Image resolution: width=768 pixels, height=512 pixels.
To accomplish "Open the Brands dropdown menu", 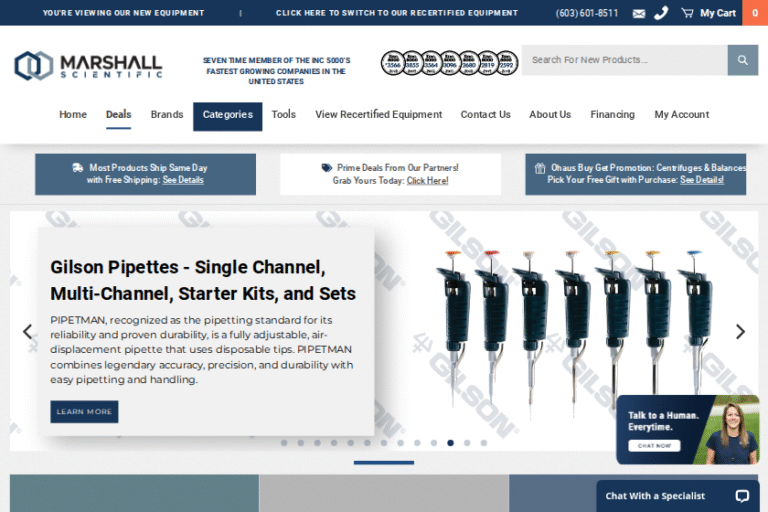I will 167,115.
